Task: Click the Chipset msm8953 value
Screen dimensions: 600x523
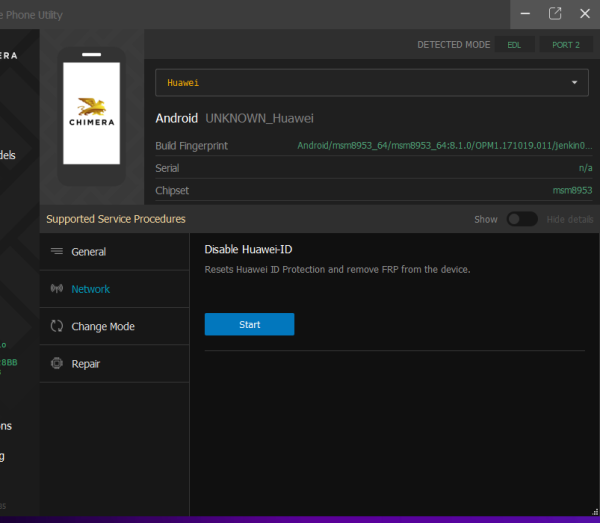Action: coord(572,190)
